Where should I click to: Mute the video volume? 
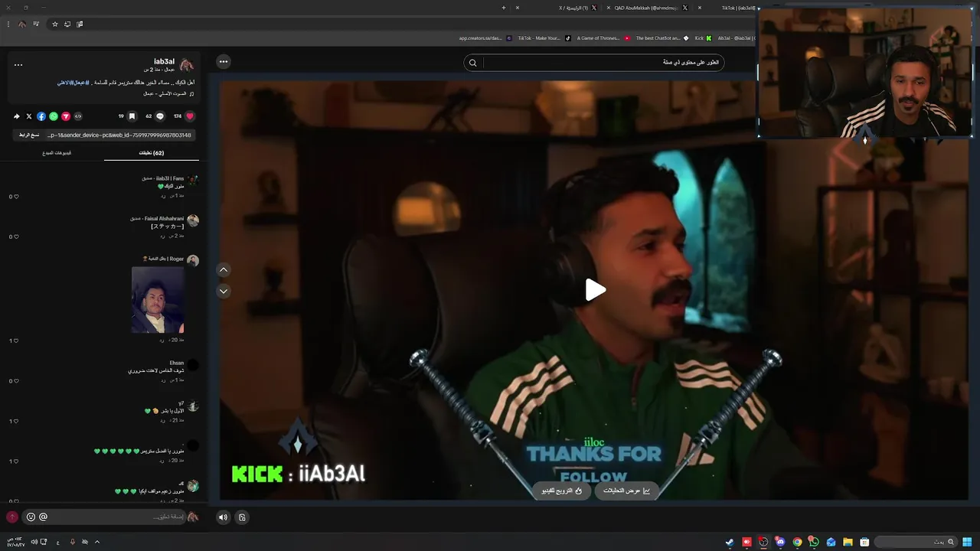pyautogui.click(x=223, y=517)
